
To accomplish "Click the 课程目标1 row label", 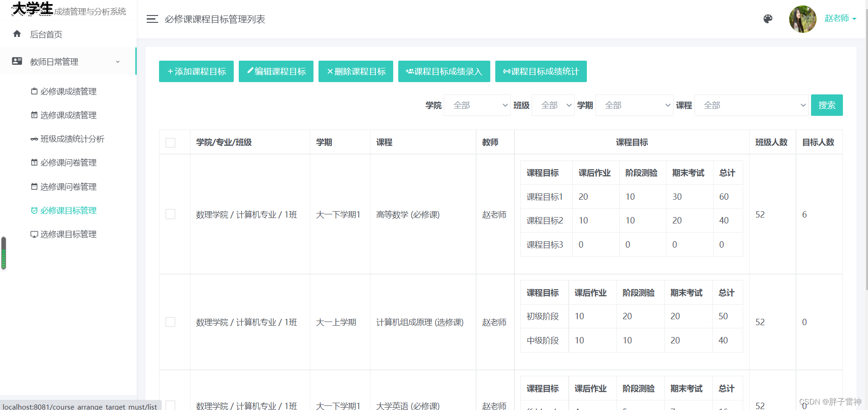I will pyautogui.click(x=545, y=197).
